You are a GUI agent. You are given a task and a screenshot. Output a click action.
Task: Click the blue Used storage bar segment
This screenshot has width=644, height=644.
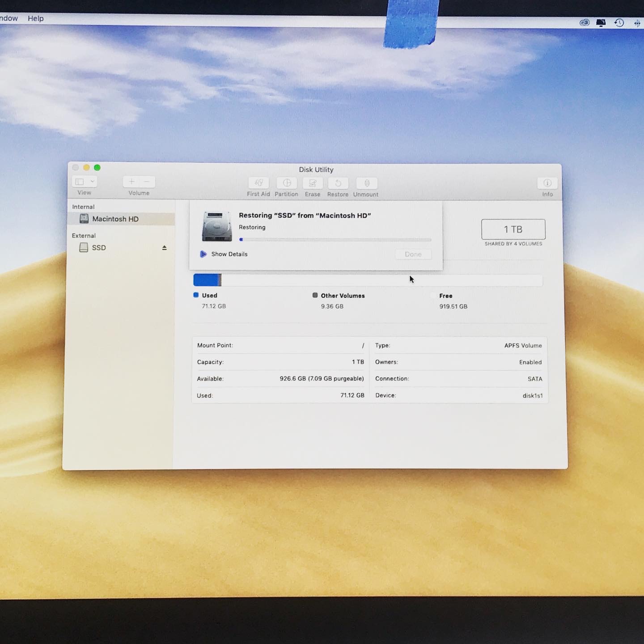pos(205,280)
